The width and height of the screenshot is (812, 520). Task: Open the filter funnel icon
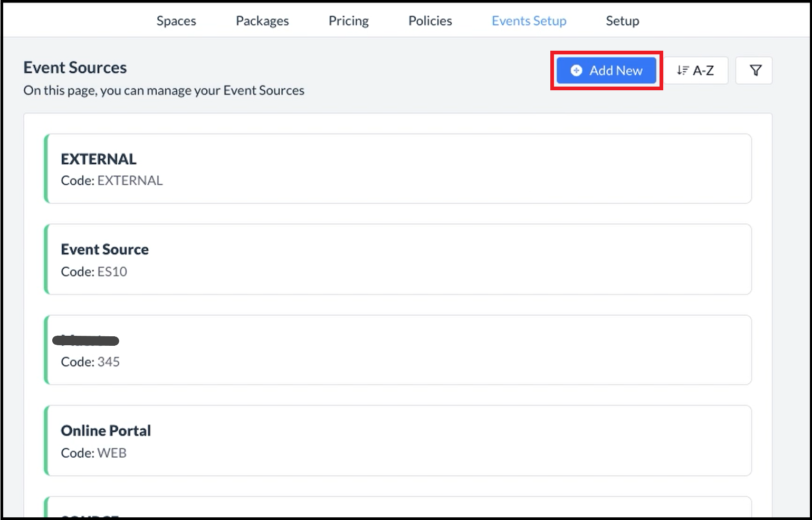pos(755,71)
